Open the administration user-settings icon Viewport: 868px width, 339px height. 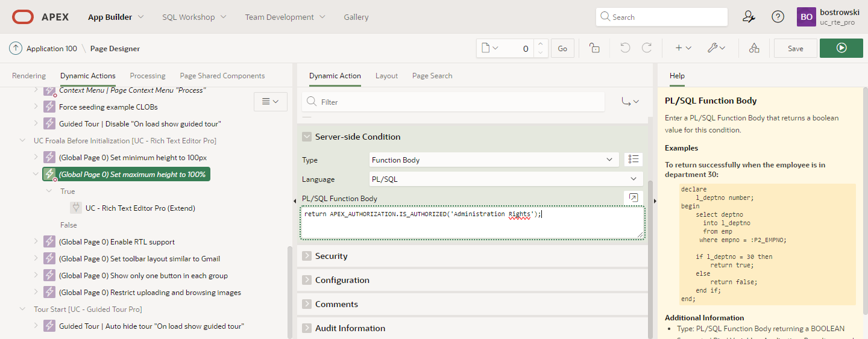pyautogui.click(x=749, y=17)
